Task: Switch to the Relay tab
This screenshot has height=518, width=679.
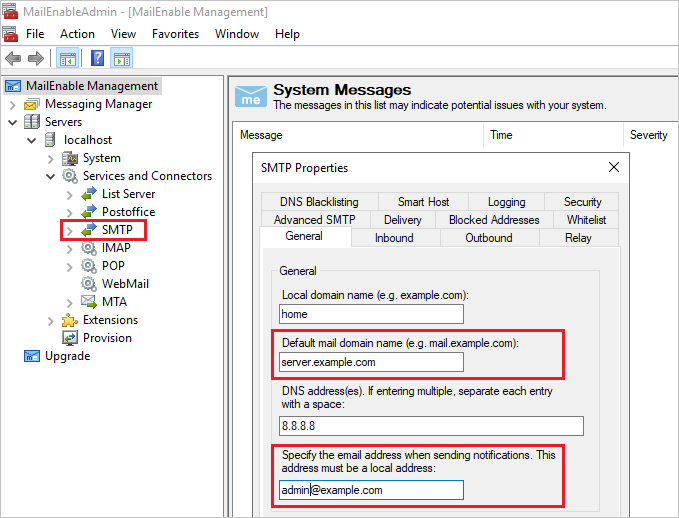Action: (x=578, y=238)
